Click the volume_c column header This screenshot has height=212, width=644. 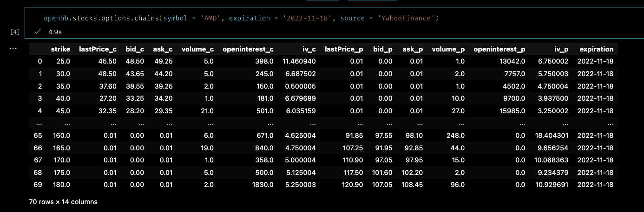tap(197, 49)
